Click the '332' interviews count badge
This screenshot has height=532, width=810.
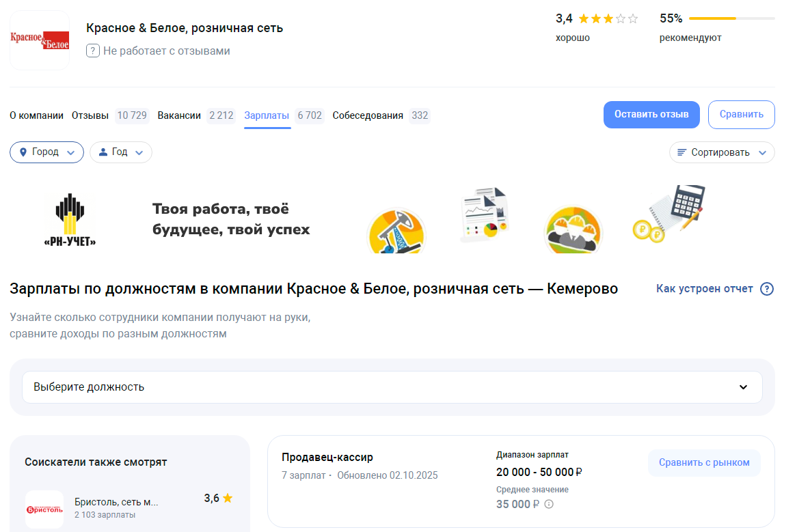420,115
